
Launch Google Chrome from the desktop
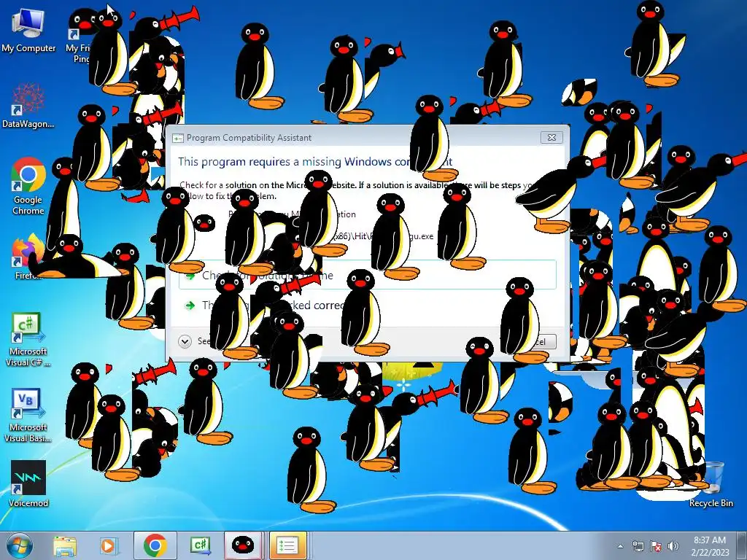click(x=28, y=186)
